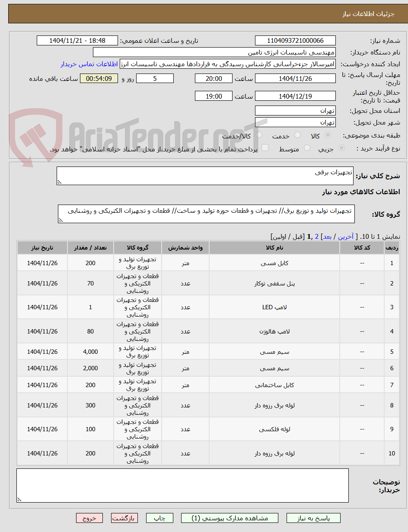
Task: Click the ردیف column header
Action: pos(392,247)
